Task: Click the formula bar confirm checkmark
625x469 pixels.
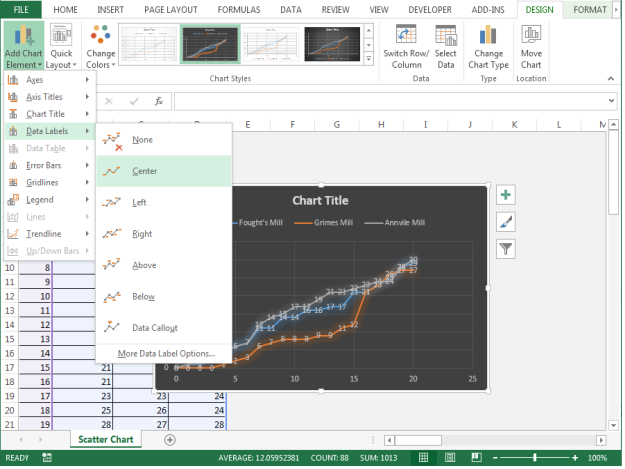Action: point(134,102)
